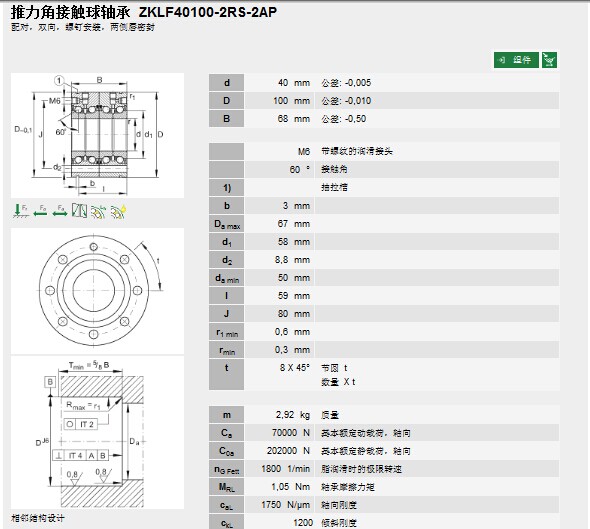This screenshot has height=529, width=590.
Task: Click the radial load Fr icon
Action: pyautogui.click(x=20, y=211)
